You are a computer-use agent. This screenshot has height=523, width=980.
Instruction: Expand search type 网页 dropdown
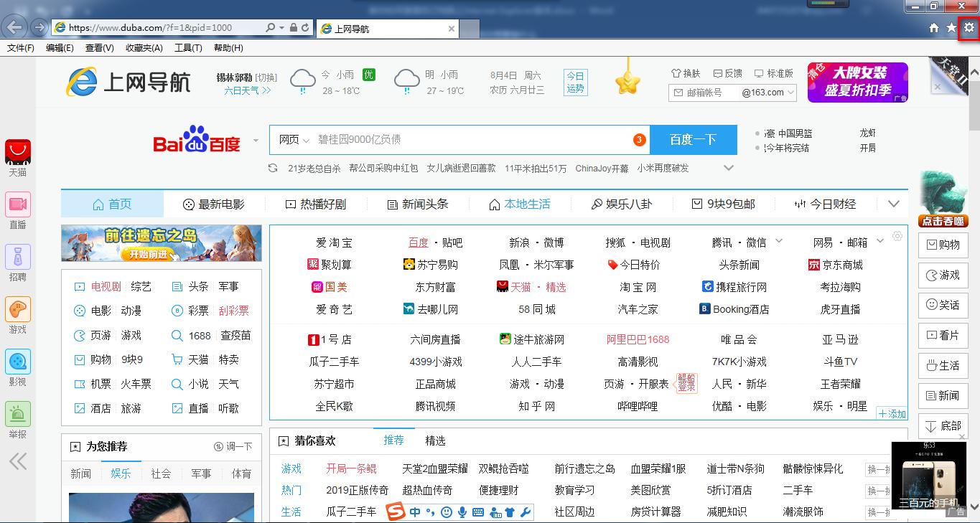point(294,140)
